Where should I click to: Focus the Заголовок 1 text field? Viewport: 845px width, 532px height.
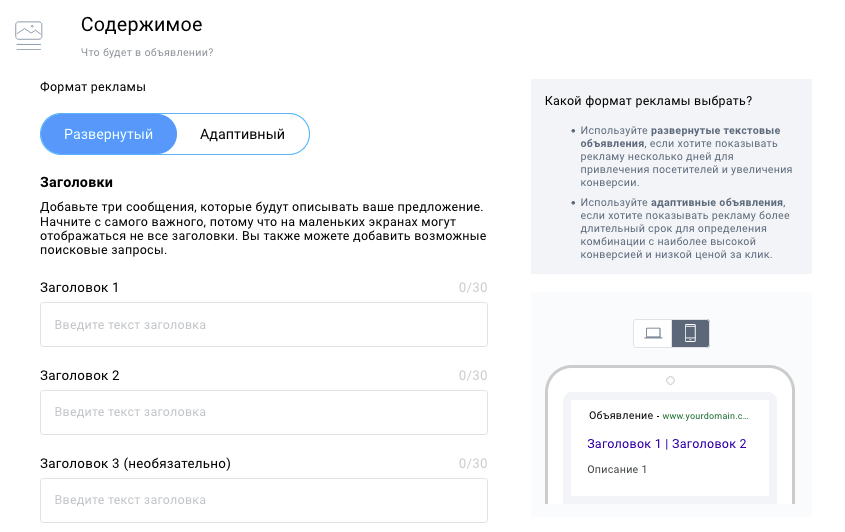[264, 324]
